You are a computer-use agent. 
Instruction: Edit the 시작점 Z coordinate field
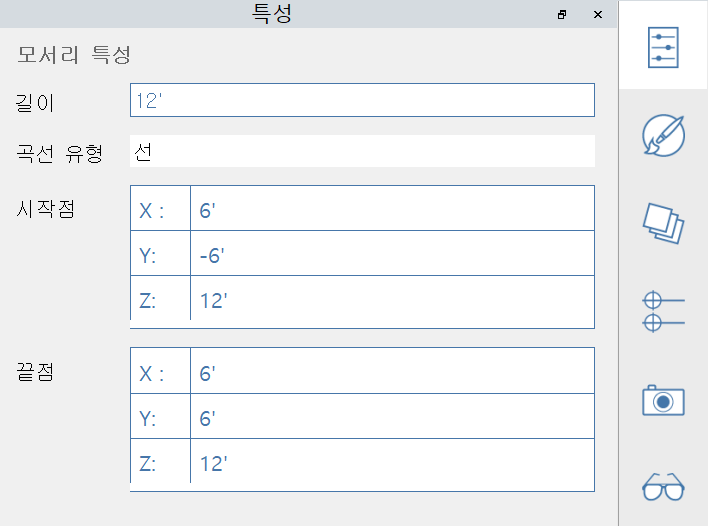[x=392, y=300]
